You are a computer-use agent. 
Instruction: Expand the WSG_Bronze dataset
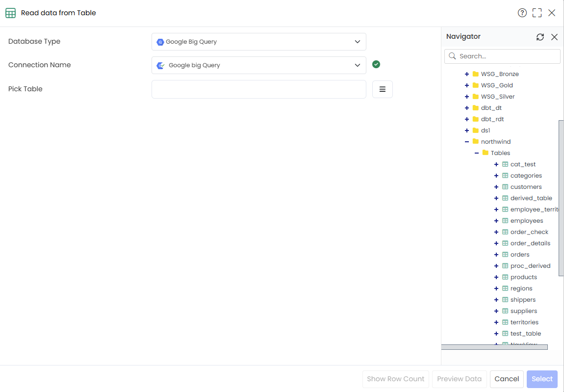[x=466, y=74]
